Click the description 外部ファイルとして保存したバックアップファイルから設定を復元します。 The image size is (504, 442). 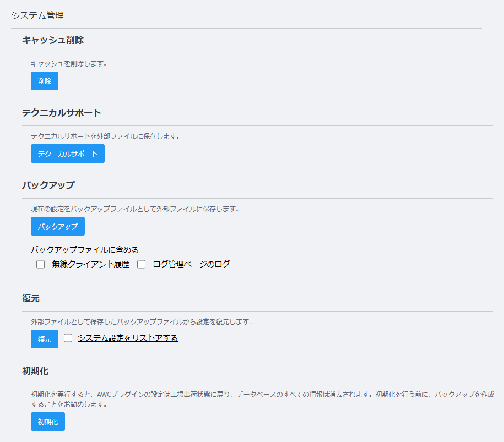tap(142, 321)
